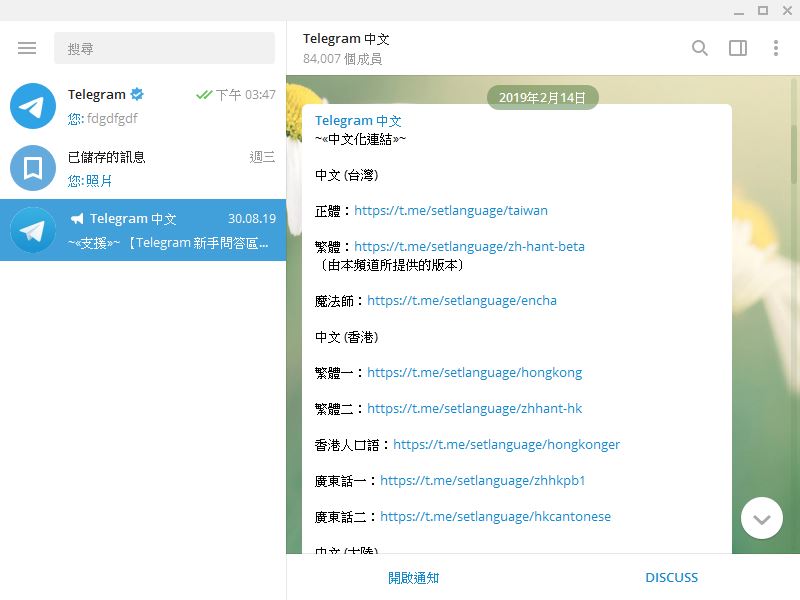Open the Telegram 中文 channel info header
This screenshot has height=600, width=800.
click(347, 38)
